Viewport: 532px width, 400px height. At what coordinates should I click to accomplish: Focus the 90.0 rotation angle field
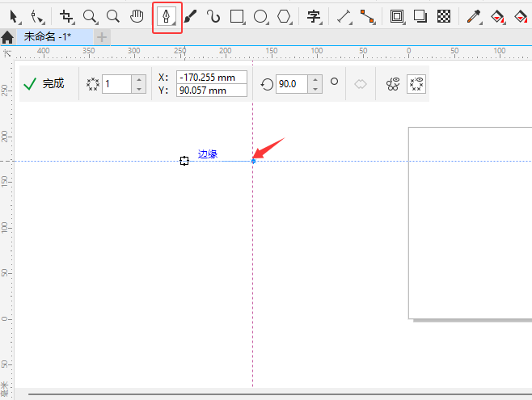pyautogui.click(x=292, y=84)
